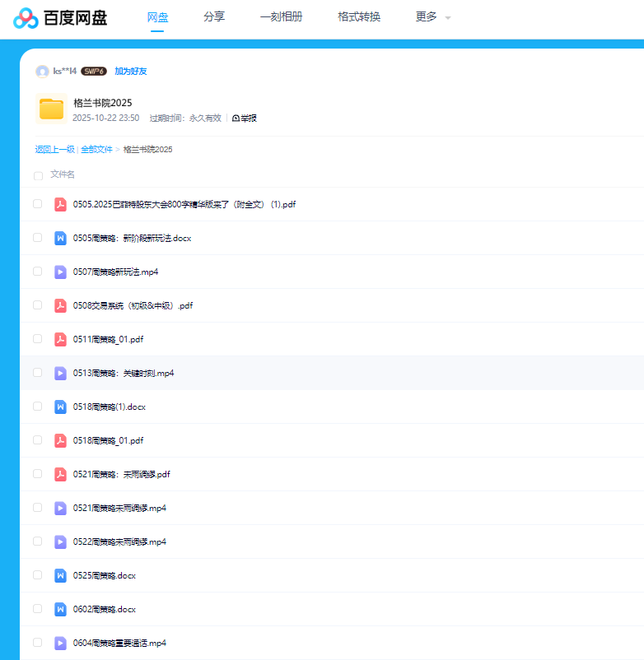Check the box for 0505周策略：新阶段新玩法.docx
The image size is (644, 660).
pyautogui.click(x=38, y=237)
